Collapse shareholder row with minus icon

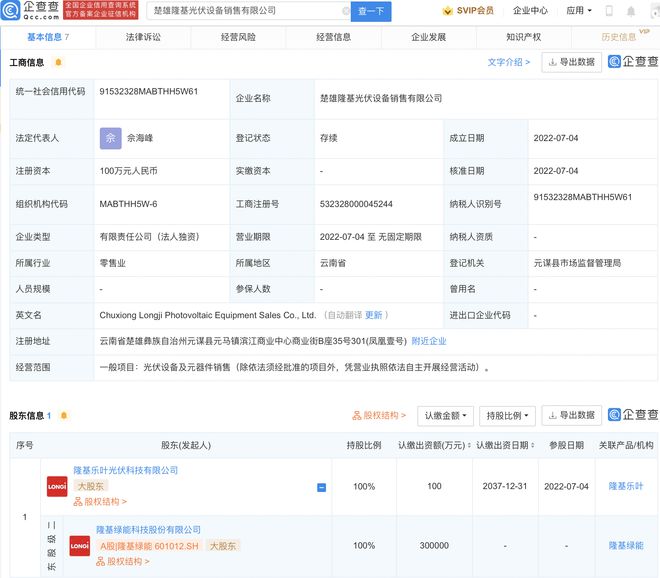(x=321, y=487)
